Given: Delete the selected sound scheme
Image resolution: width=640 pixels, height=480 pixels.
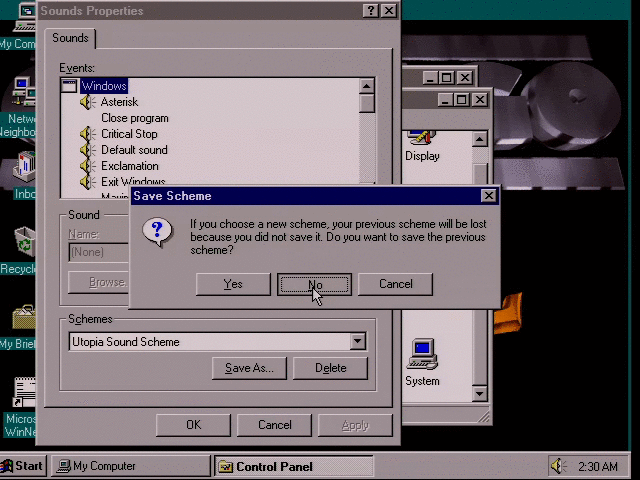Looking at the screenshot, I should coord(330,368).
